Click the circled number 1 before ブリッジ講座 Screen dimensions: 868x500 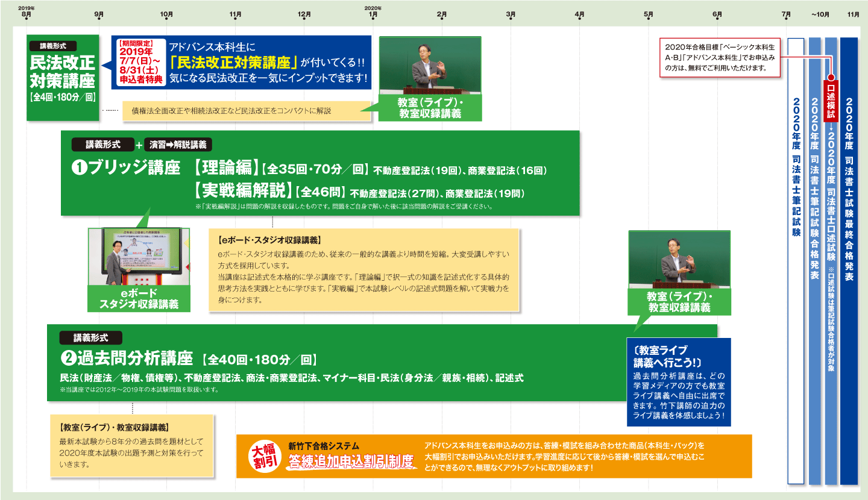(80, 169)
